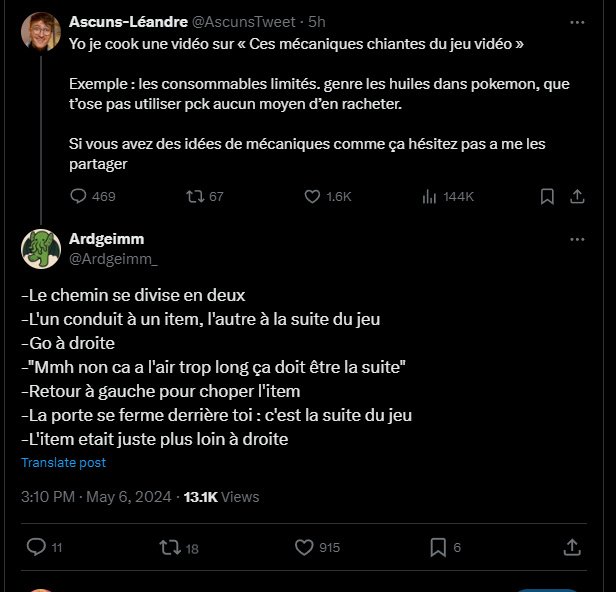Bookmark Ascuns-Léandre's tweet
Image resolution: width=616 pixels, height=592 pixels.
click(x=547, y=197)
